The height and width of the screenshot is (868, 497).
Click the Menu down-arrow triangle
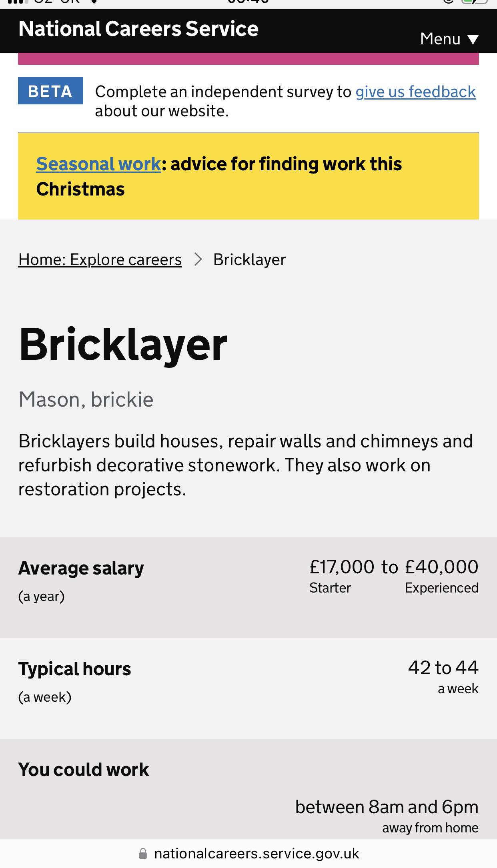pyautogui.click(x=473, y=40)
